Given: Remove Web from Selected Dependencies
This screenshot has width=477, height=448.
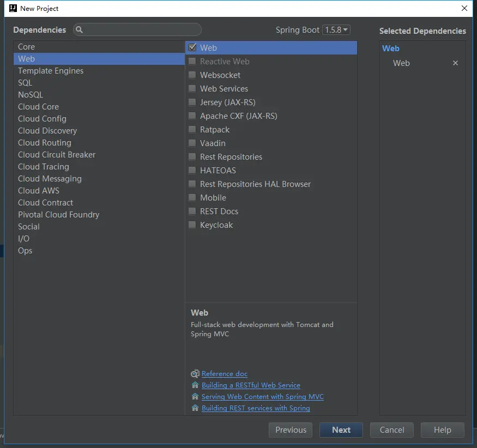Looking at the screenshot, I should pyautogui.click(x=455, y=63).
